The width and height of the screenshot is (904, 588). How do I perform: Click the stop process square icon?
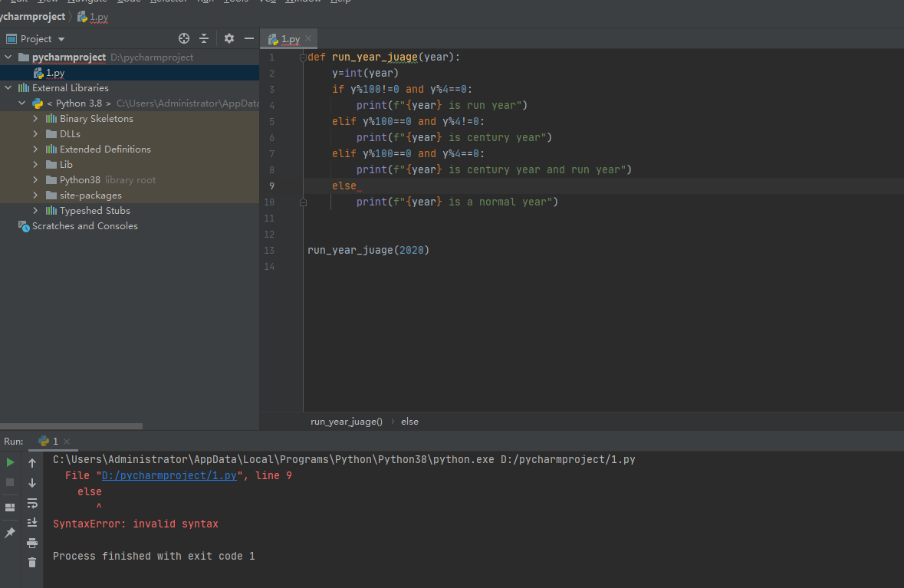click(10, 482)
